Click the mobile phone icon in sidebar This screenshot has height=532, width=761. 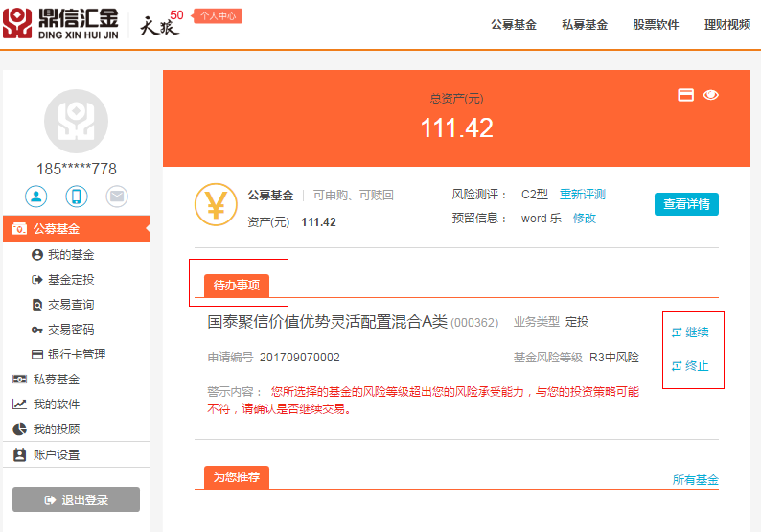pos(77,197)
